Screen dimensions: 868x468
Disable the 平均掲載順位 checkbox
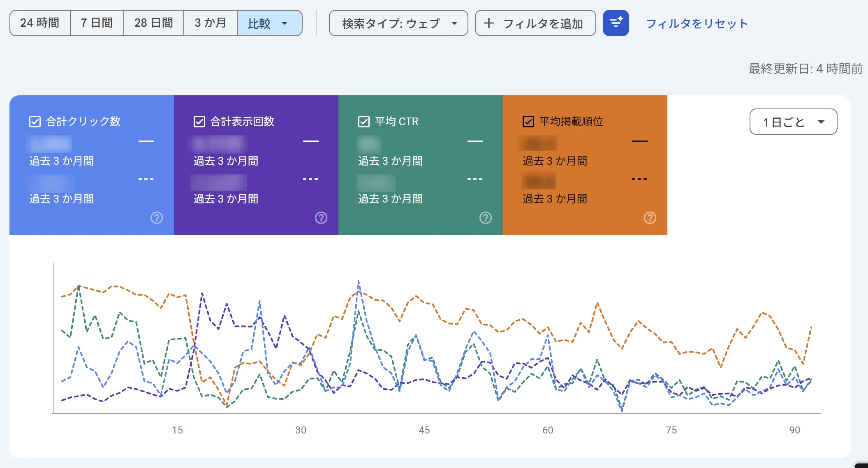528,121
